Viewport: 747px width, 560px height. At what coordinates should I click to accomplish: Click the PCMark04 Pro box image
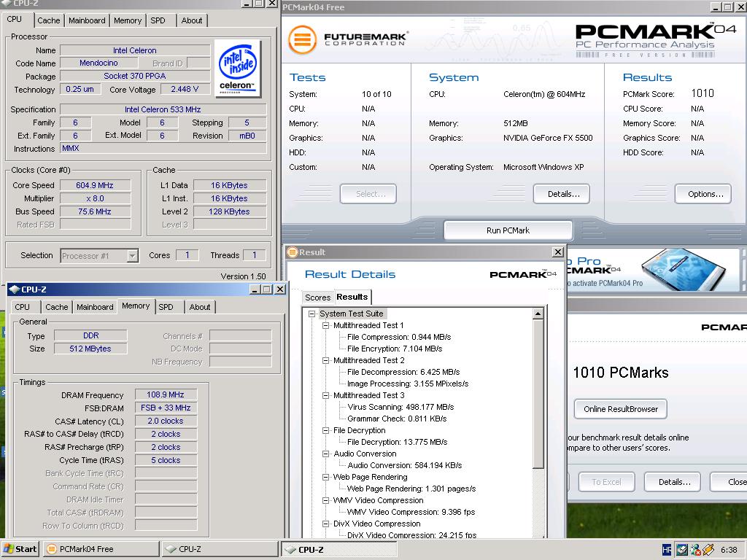(x=684, y=269)
